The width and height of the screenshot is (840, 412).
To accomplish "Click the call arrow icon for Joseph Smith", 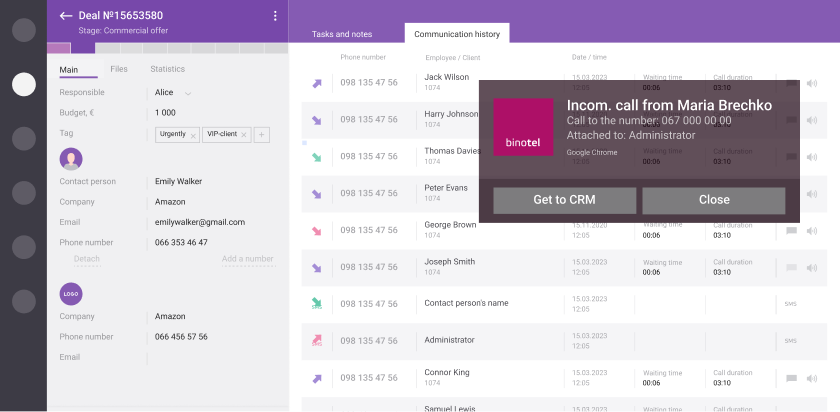I will point(317,268).
